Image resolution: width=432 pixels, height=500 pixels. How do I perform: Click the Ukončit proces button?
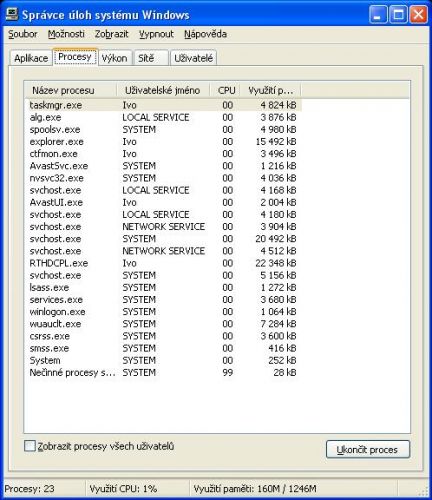368,449
